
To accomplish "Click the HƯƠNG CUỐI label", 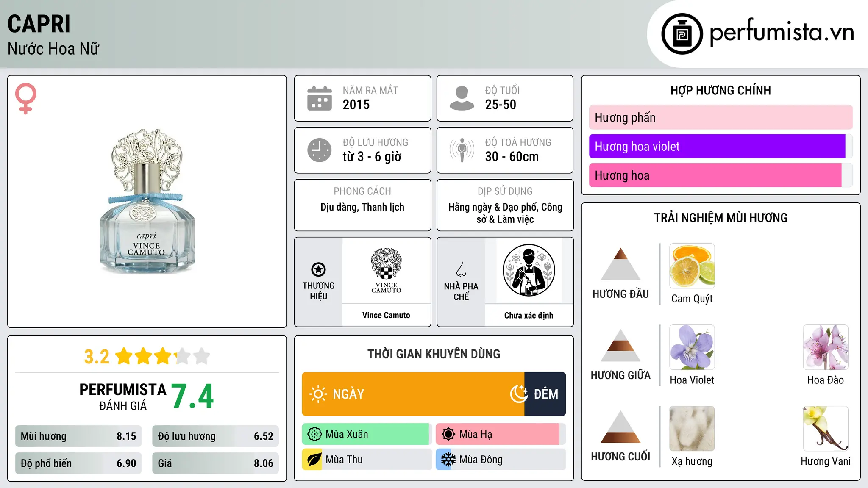I will (620, 457).
